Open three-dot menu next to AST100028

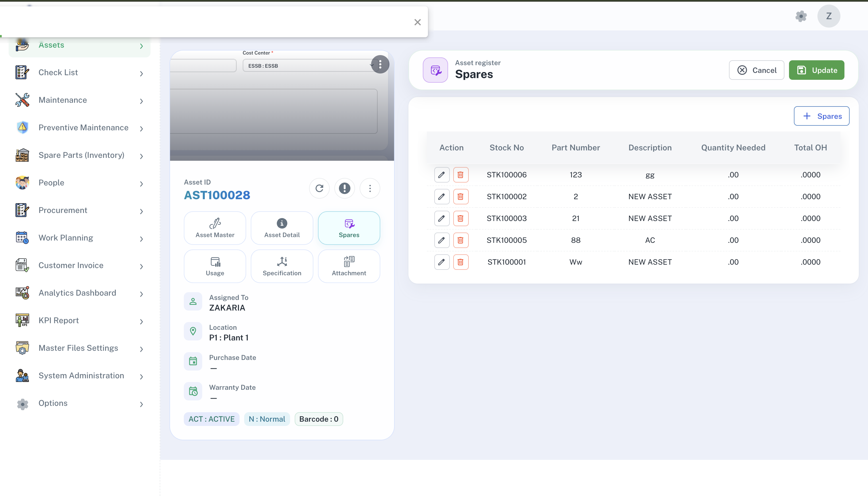[370, 188]
